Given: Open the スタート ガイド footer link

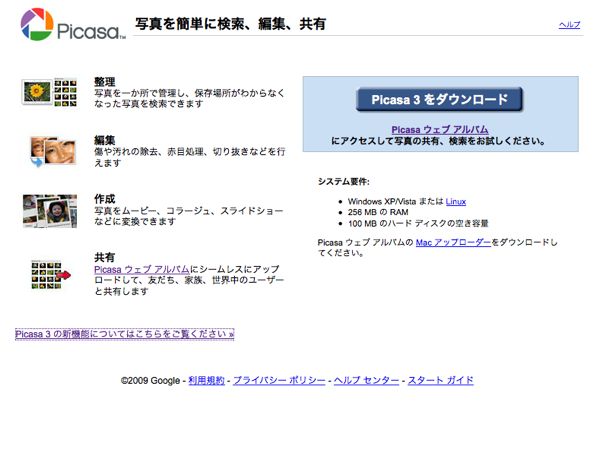Looking at the screenshot, I should (x=440, y=380).
